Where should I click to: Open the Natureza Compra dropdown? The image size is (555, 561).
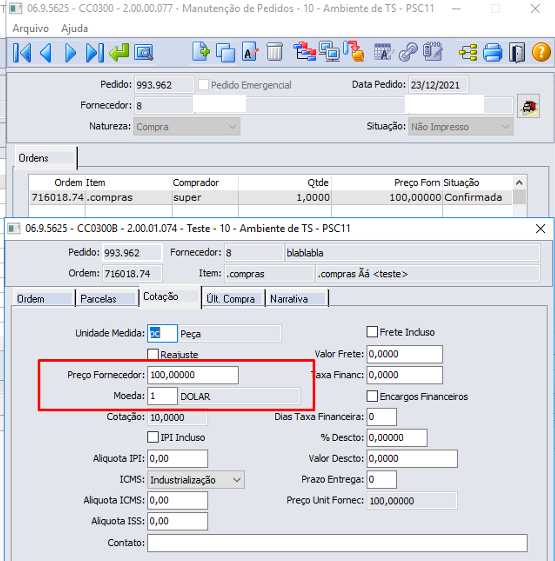(x=186, y=127)
